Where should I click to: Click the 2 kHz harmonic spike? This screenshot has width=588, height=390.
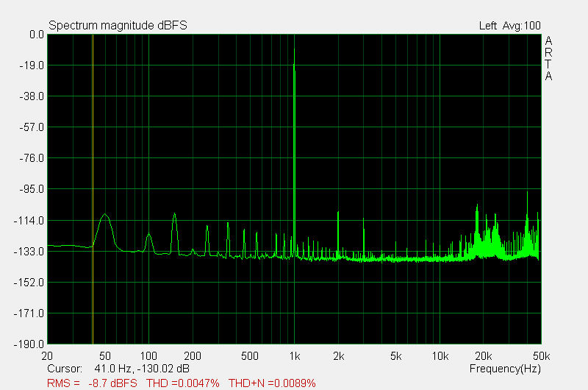click(338, 233)
